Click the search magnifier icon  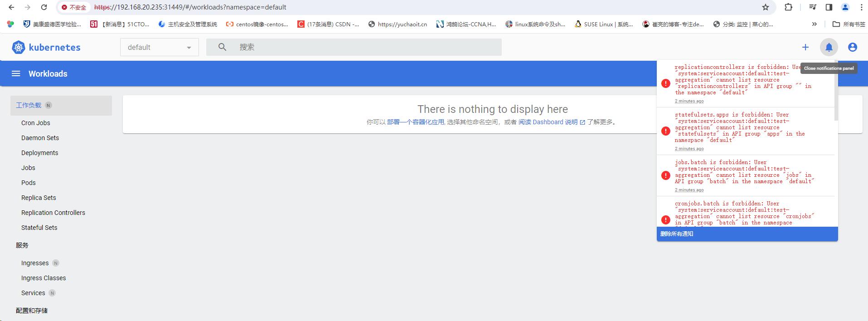tap(222, 47)
